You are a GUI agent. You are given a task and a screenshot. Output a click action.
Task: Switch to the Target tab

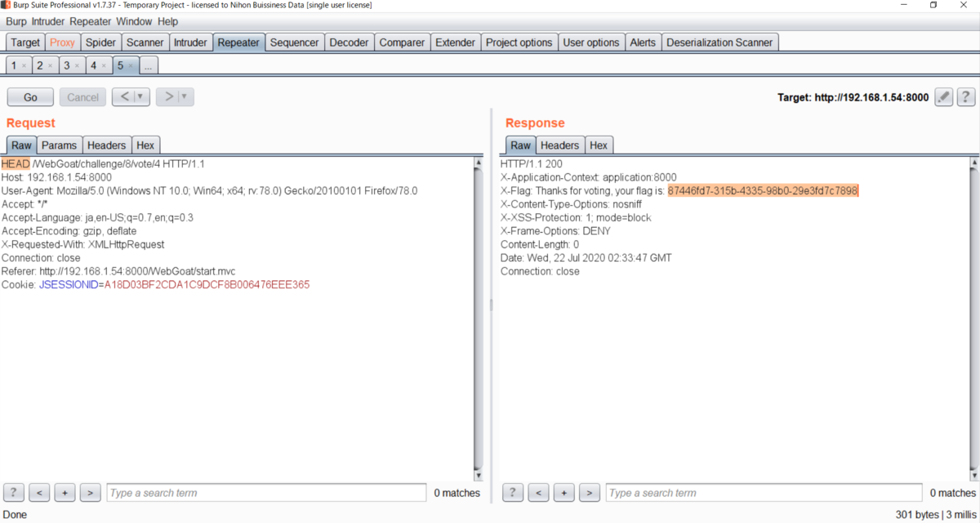pyautogui.click(x=25, y=42)
